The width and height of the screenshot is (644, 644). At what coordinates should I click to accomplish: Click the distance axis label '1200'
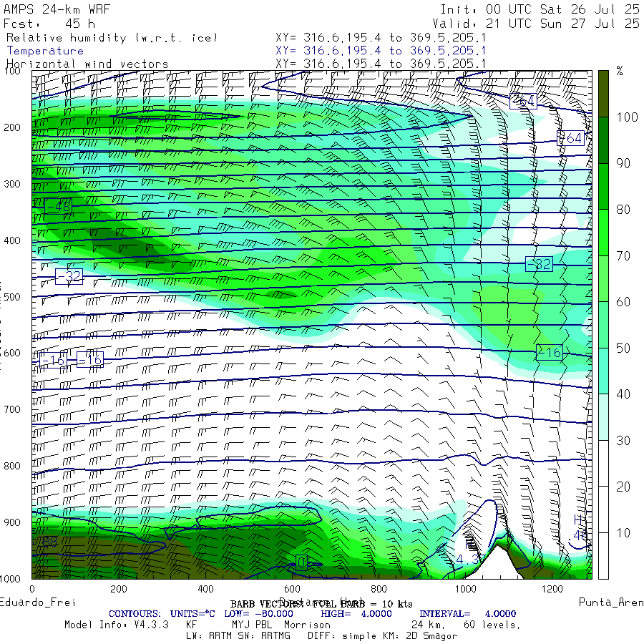552,590
